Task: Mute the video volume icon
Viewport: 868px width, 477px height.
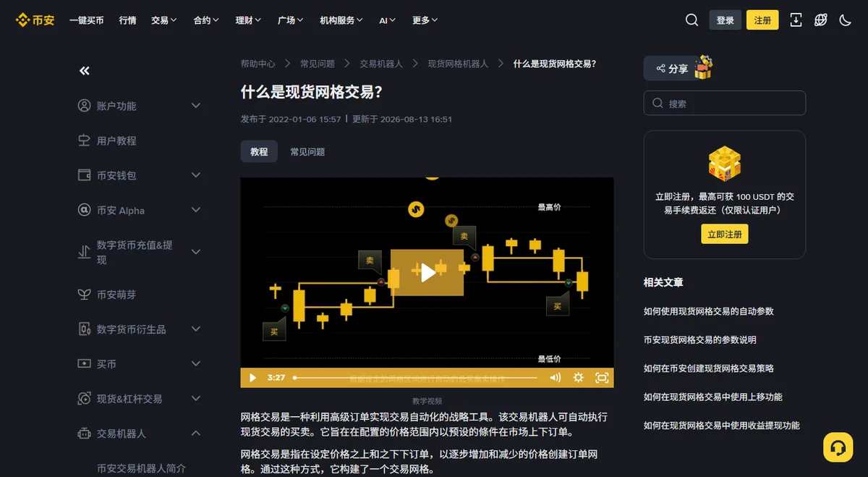Action: (x=555, y=377)
